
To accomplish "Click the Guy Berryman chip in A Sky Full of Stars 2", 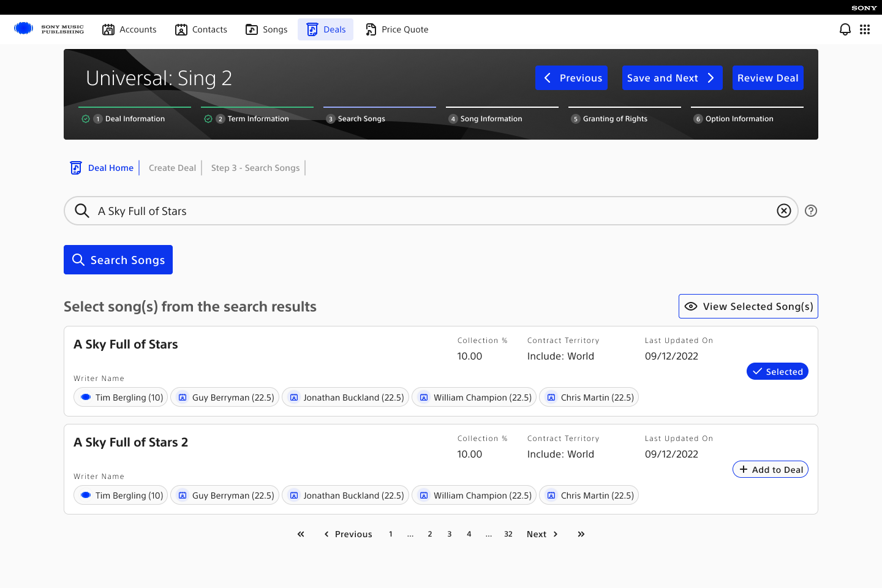I will click(225, 496).
